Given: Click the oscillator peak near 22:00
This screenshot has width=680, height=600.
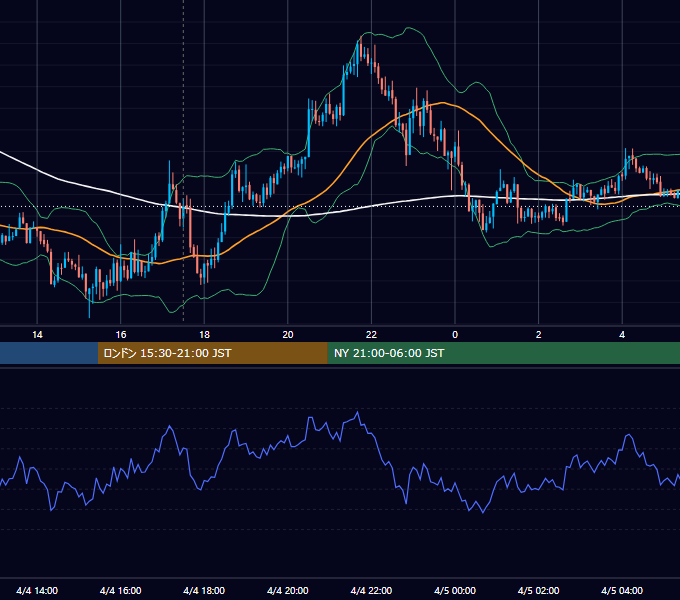Looking at the screenshot, I should pyautogui.click(x=357, y=412).
